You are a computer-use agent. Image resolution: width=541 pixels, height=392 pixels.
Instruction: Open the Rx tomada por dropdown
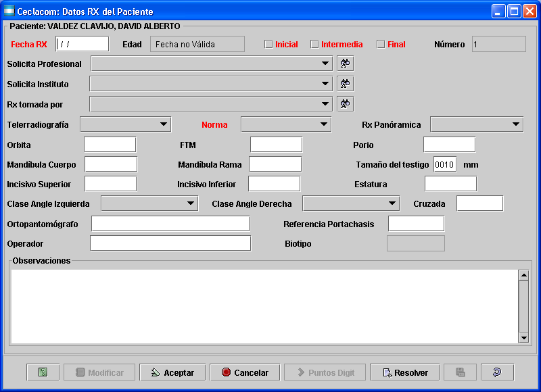point(211,104)
